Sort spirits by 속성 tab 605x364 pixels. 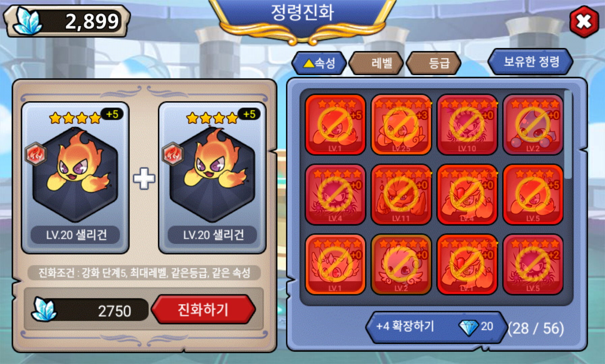[319, 63]
